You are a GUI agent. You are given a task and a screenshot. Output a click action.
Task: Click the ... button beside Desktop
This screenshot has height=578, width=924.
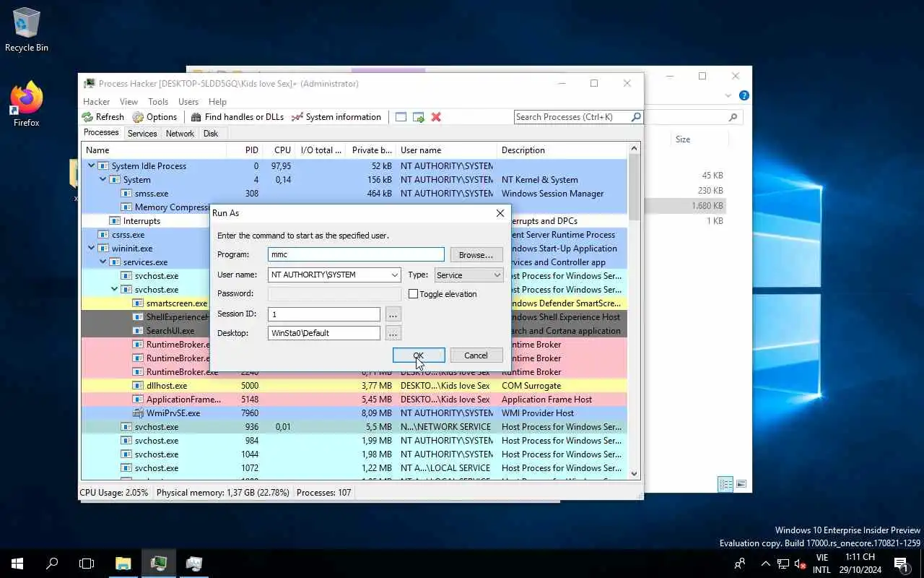pos(393,333)
